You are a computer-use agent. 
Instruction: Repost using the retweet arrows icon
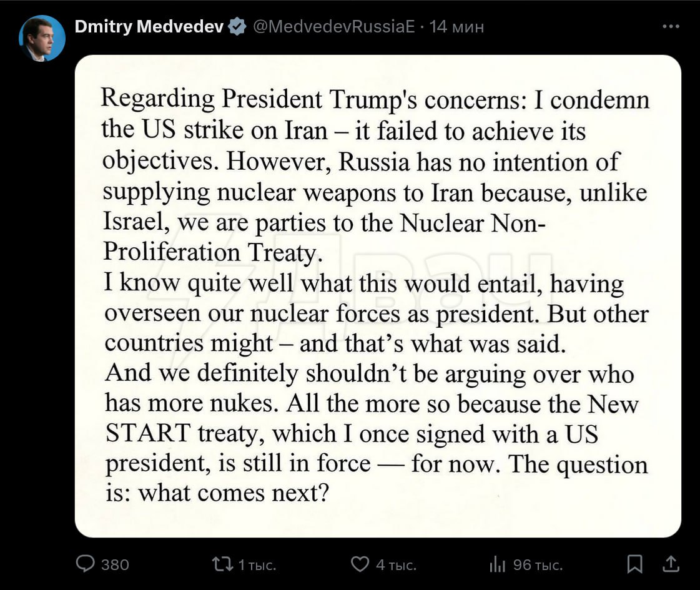(x=221, y=564)
